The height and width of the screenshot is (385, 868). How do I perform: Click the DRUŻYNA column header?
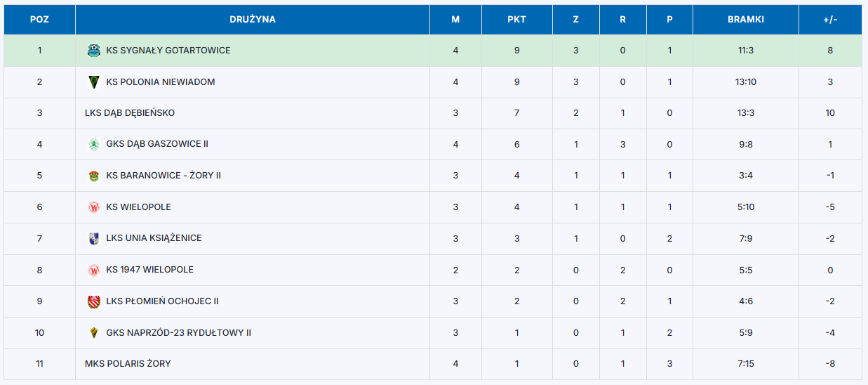coord(253,20)
